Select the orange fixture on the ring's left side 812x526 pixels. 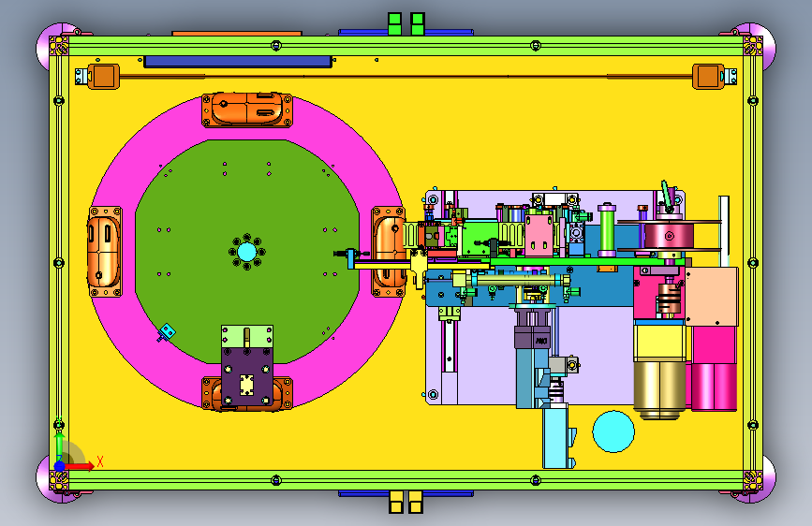pyautogui.click(x=105, y=252)
